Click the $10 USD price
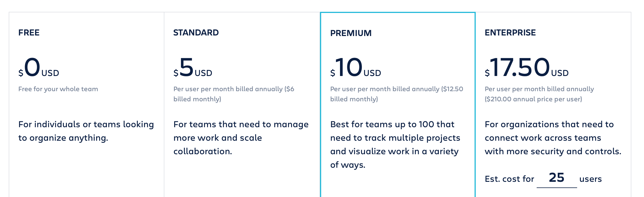 355,67
